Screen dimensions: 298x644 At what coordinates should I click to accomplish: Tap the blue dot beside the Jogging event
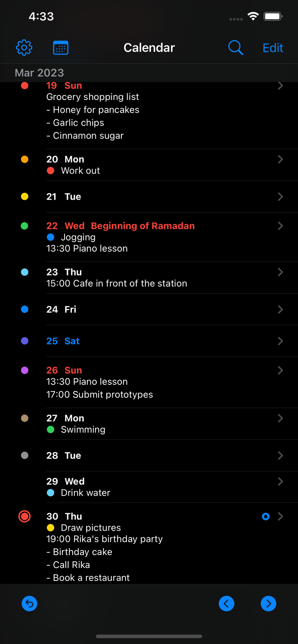(x=51, y=237)
